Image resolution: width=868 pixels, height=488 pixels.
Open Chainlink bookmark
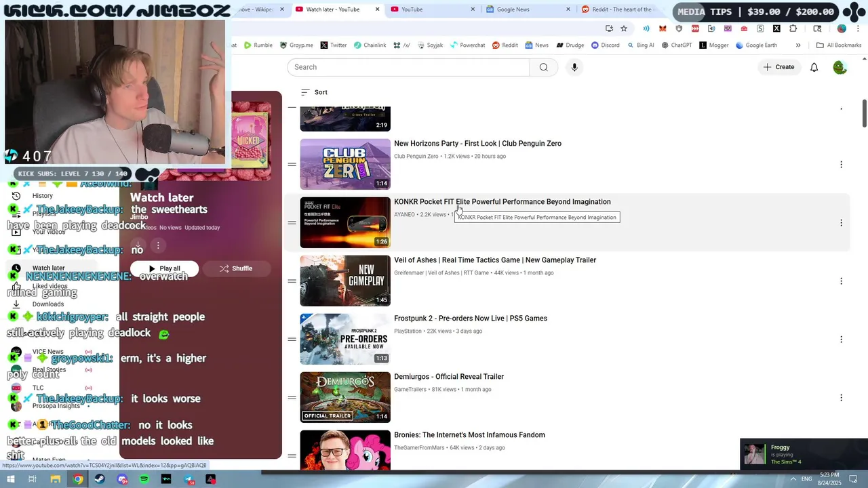[369, 45]
